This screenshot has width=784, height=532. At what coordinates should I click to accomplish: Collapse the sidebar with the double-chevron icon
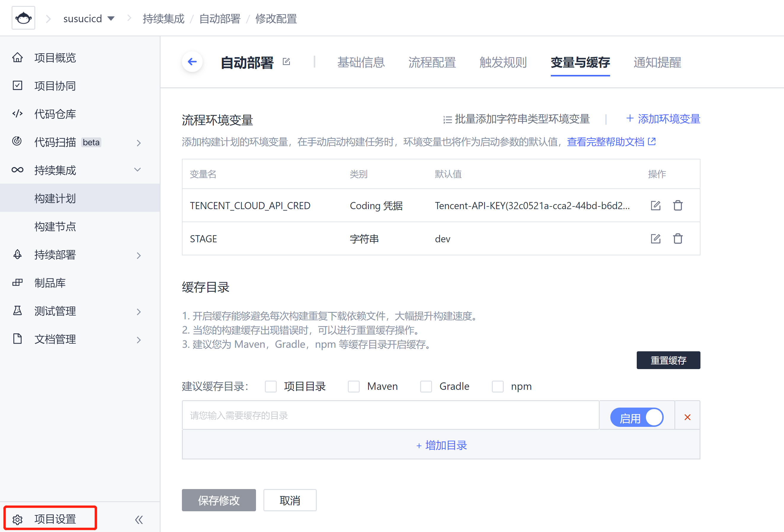(139, 520)
